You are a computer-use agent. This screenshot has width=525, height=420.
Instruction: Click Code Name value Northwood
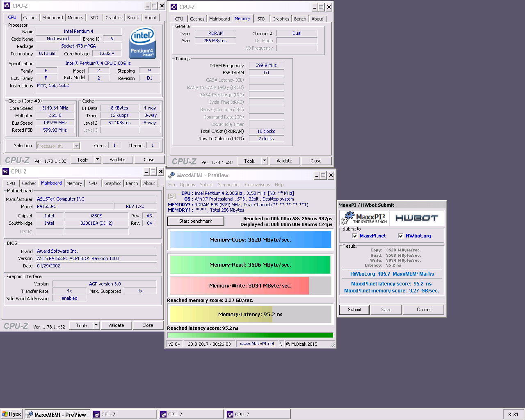click(58, 39)
